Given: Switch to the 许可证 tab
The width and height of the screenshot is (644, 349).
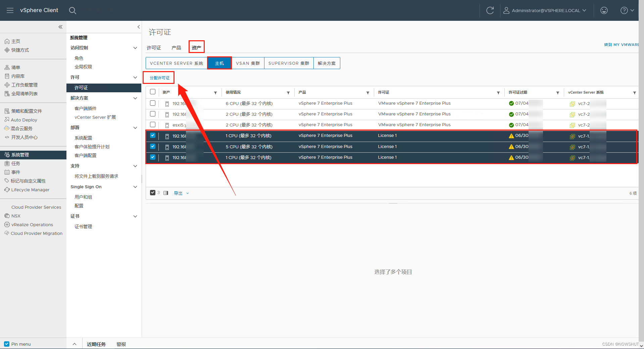Looking at the screenshot, I should tap(154, 48).
